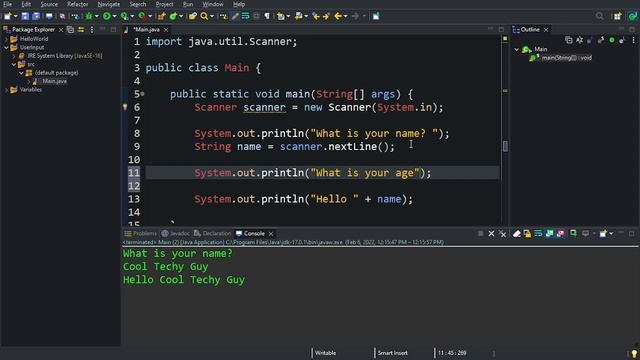
Task: Close the *Main.java editor tab
Action: click(x=166, y=30)
